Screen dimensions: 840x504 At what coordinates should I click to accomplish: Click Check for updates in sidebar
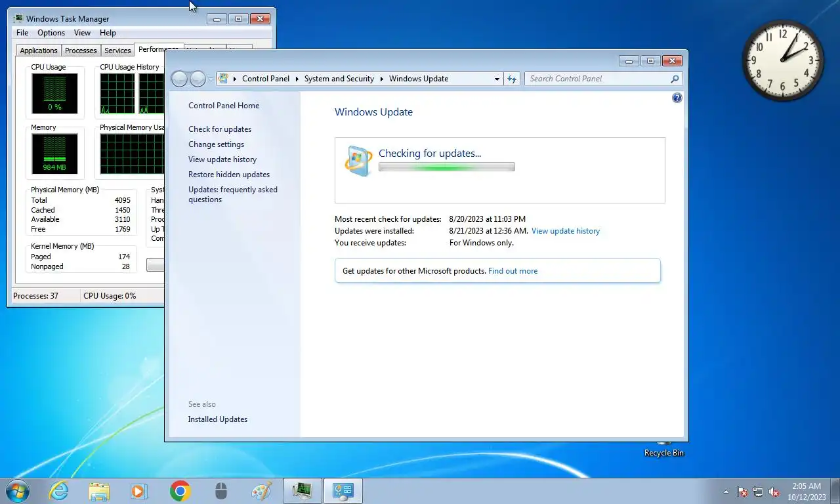click(220, 129)
